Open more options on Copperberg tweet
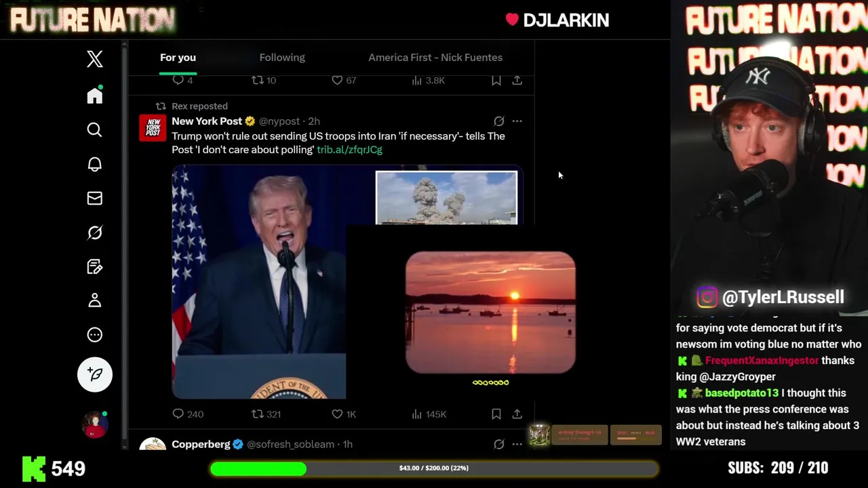 517,445
